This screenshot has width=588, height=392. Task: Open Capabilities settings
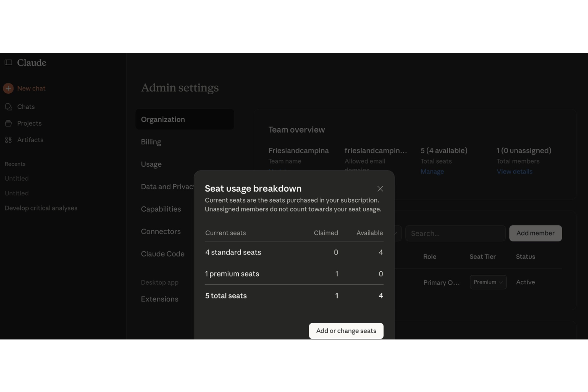[161, 209]
